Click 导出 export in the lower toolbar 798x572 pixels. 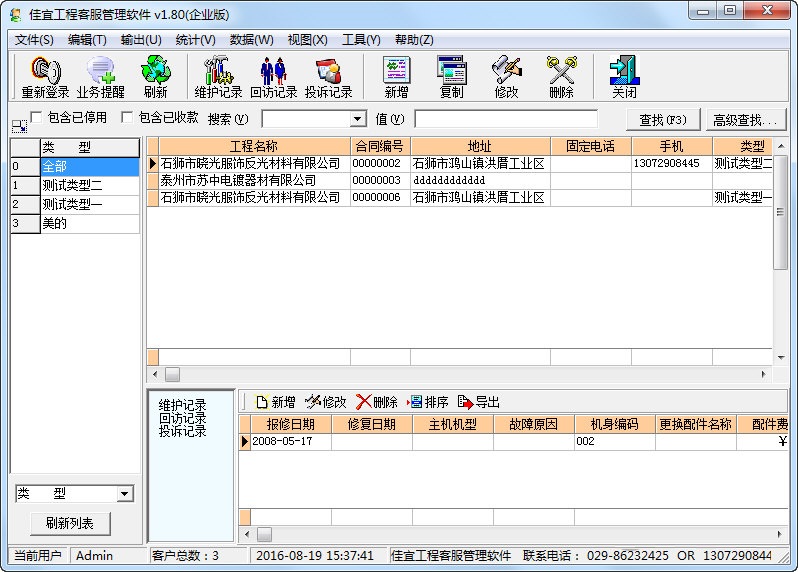478,402
